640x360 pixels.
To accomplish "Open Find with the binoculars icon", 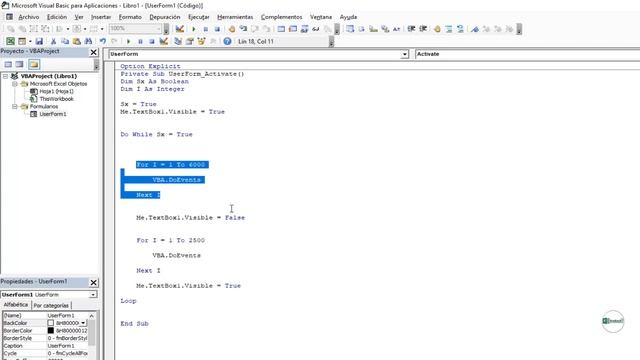I will pyautogui.click(x=88, y=41).
